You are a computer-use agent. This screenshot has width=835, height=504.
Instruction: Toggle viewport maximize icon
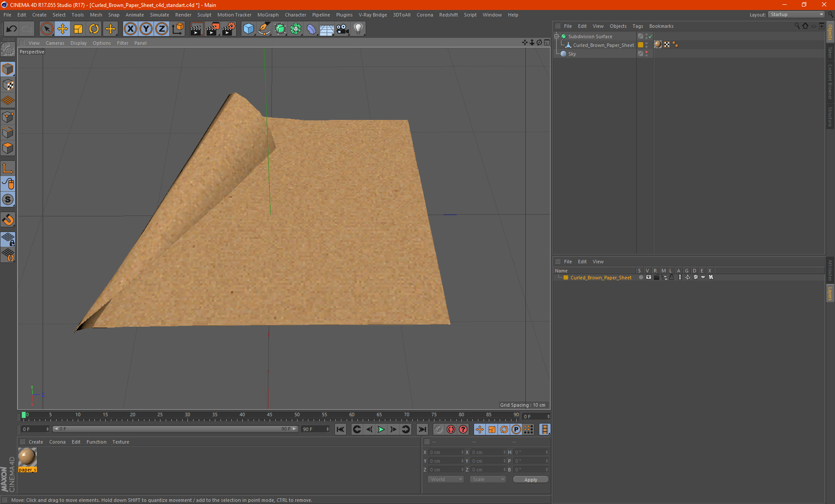pos(547,43)
